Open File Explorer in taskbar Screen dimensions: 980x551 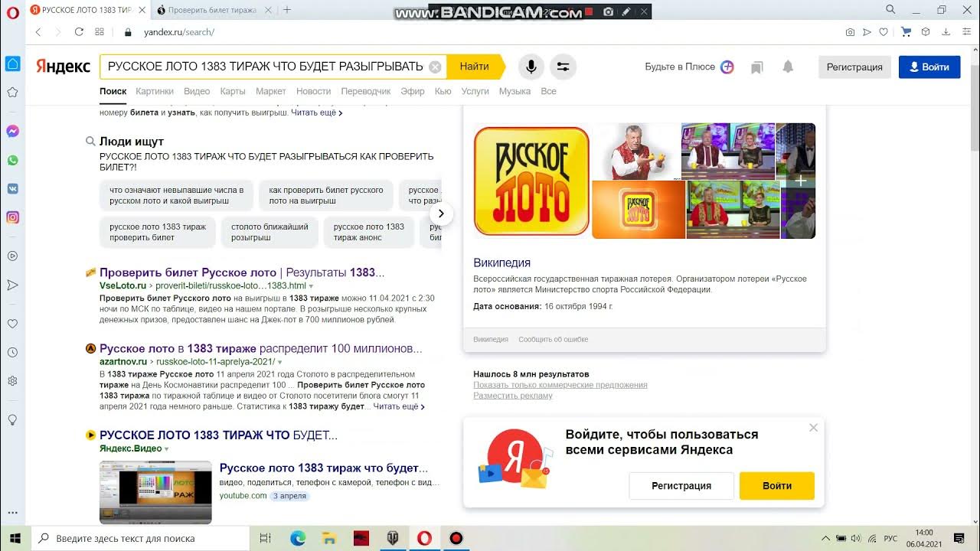[x=329, y=538]
